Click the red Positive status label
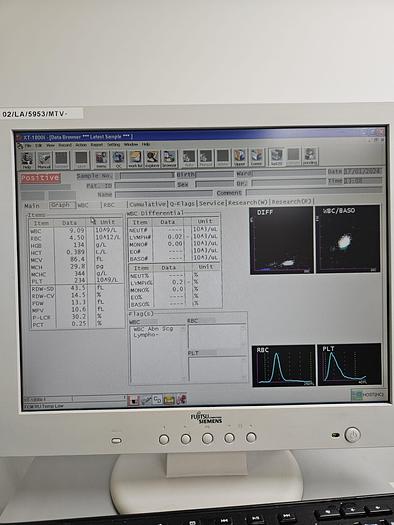The height and width of the screenshot is (525, 394). (40, 178)
